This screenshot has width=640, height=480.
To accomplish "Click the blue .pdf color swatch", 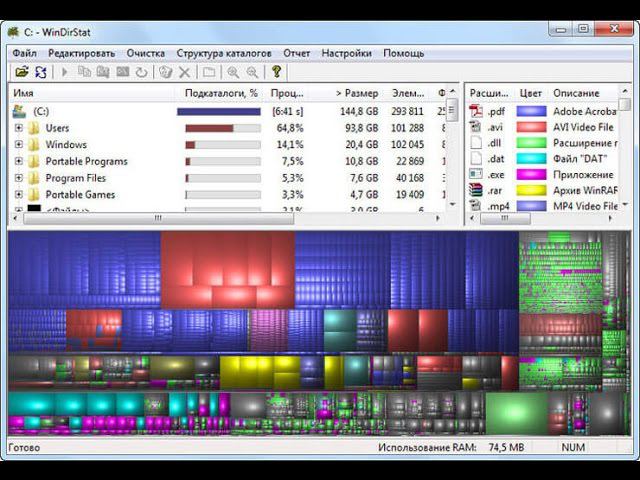I will 531,111.
